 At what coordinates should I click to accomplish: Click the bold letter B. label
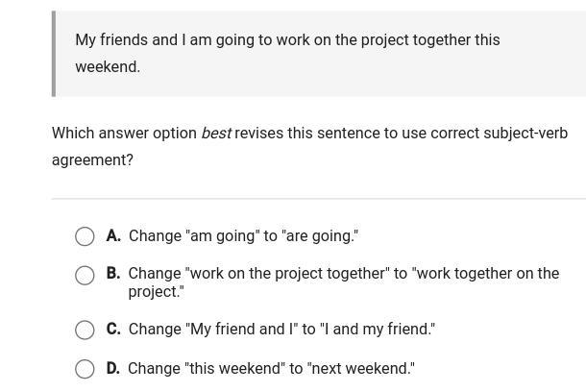pos(113,274)
